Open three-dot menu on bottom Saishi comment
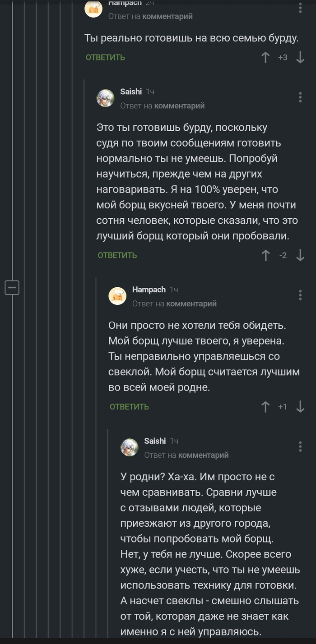The height and width of the screenshot is (644, 316). coord(299,446)
